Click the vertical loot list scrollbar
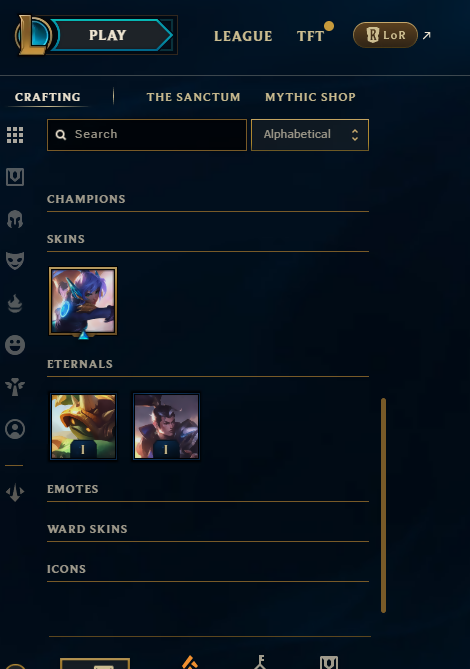The image size is (470, 669). 383,506
